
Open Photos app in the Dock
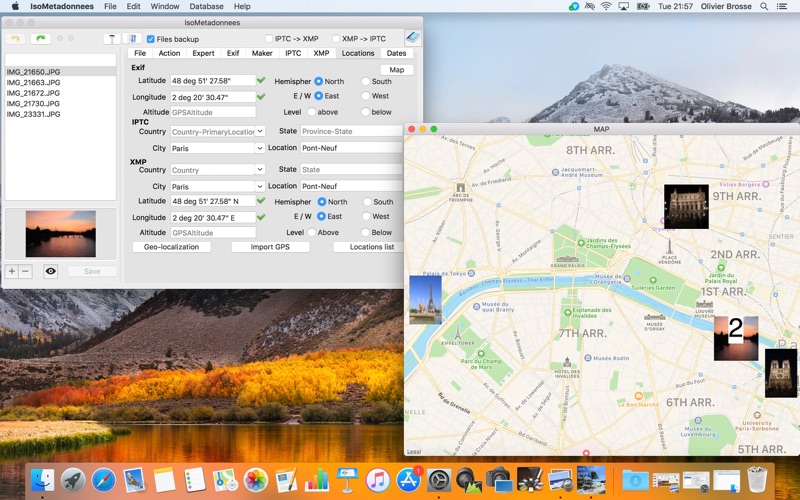click(256, 480)
